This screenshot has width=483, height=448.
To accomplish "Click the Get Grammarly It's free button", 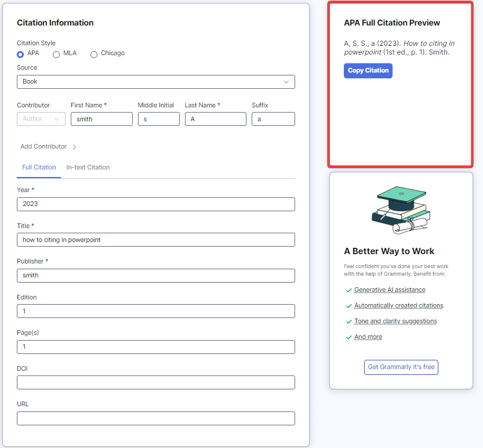I will click(x=401, y=367).
